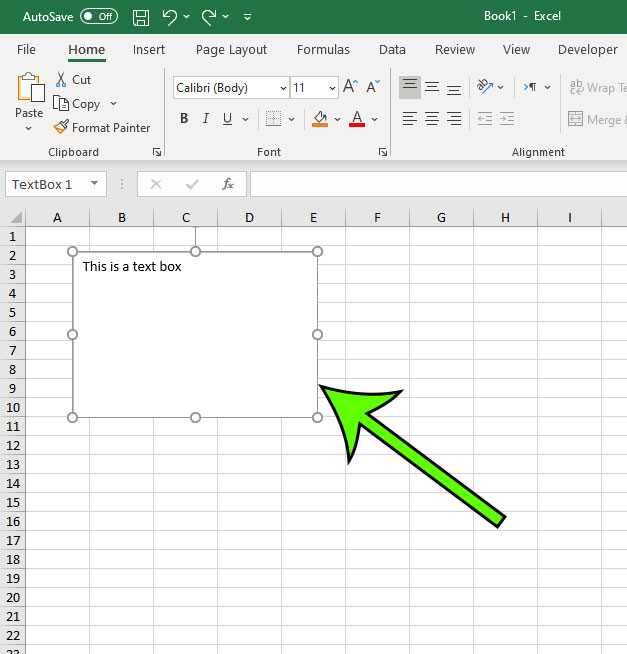The width and height of the screenshot is (627, 654).
Task: Click the Insert Function fx icon
Action: 228,184
